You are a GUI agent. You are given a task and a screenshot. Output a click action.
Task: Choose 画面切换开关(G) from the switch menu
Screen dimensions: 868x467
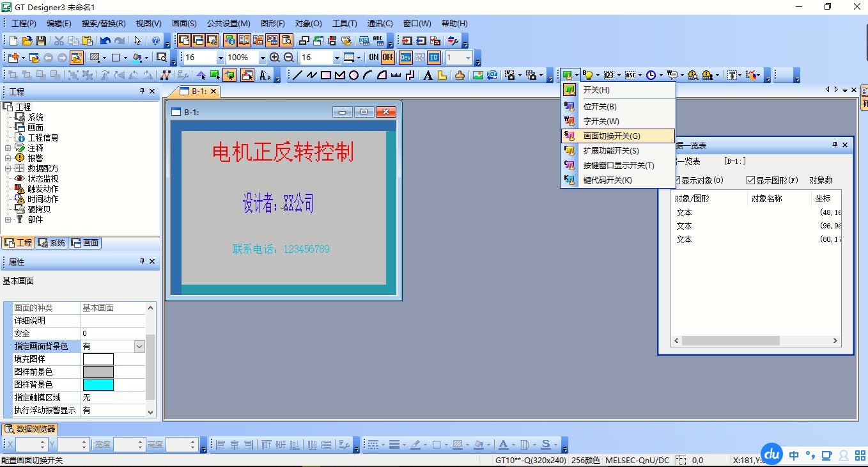point(618,136)
